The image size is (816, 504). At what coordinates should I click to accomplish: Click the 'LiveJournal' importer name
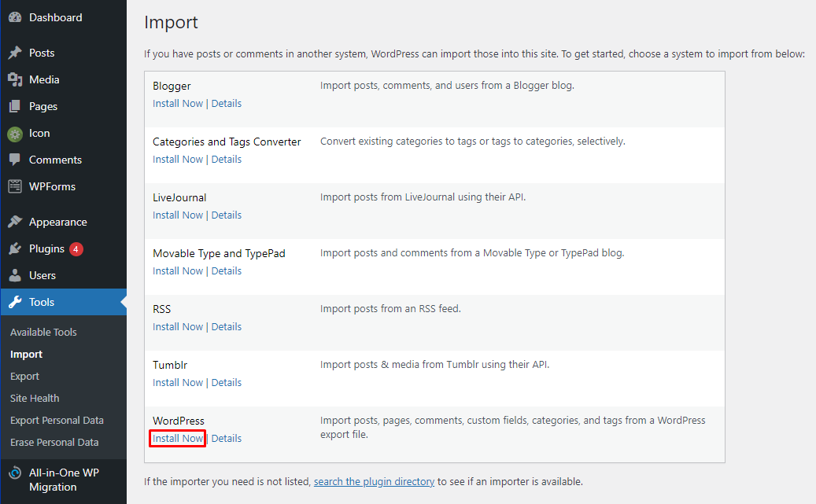[x=179, y=197]
